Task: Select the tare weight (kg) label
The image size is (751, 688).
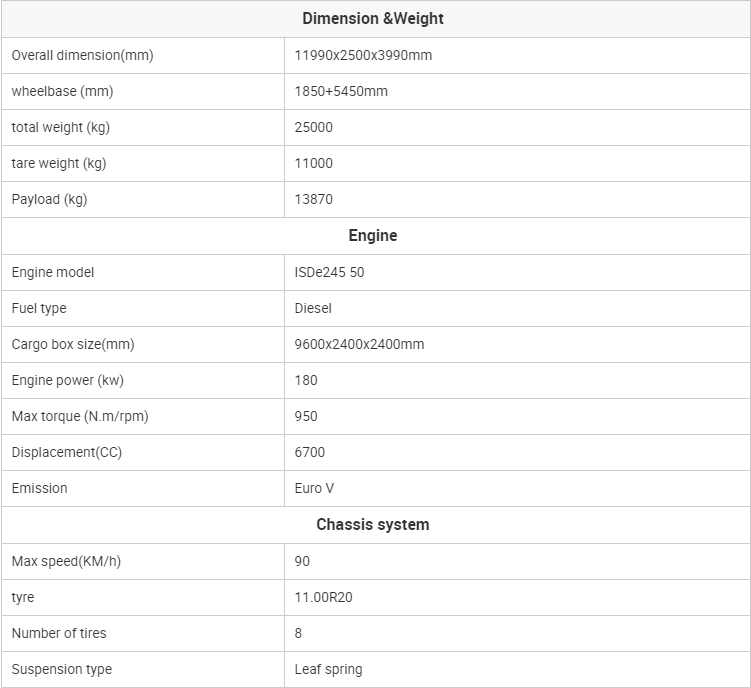Action: coord(59,163)
